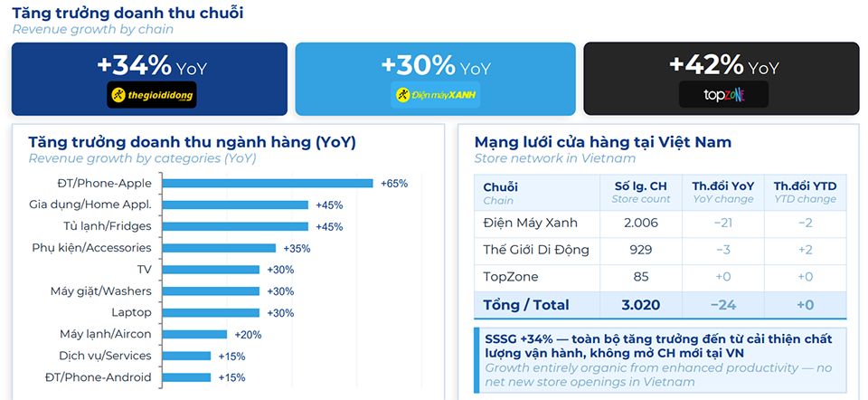
Task: Select the Thế Giới Di Động row
Action: (660, 250)
